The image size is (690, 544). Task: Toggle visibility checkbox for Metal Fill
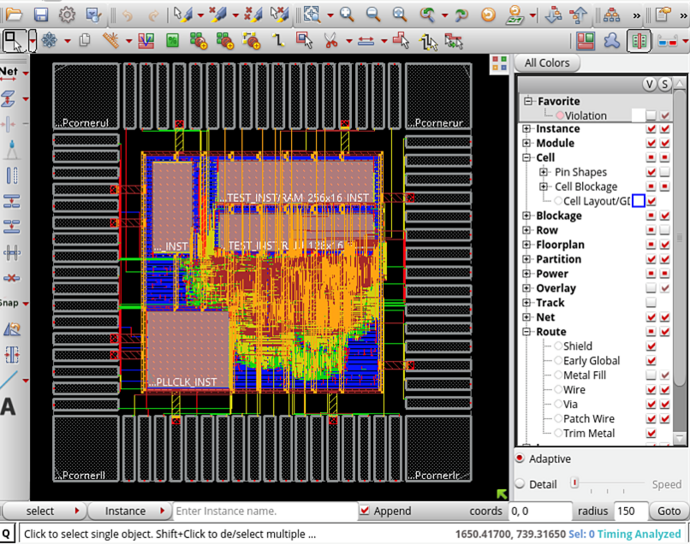(x=651, y=375)
